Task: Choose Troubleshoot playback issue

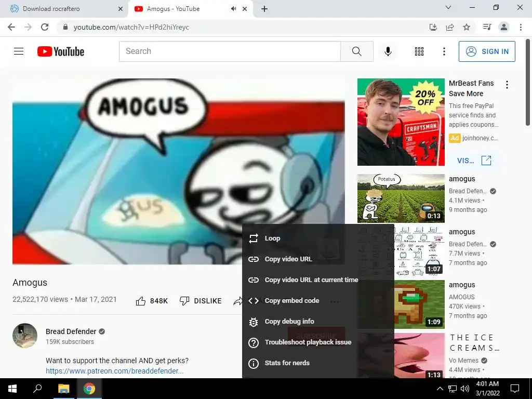Action: pos(318,342)
